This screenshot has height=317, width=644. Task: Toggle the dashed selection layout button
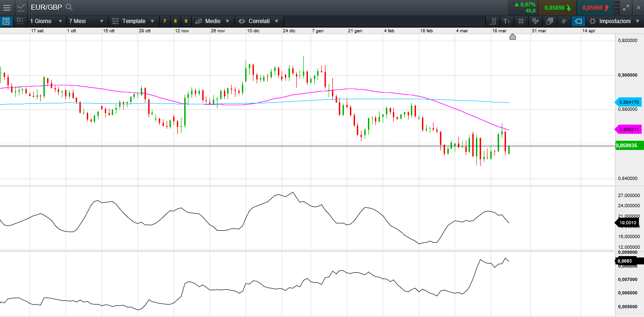[20, 21]
